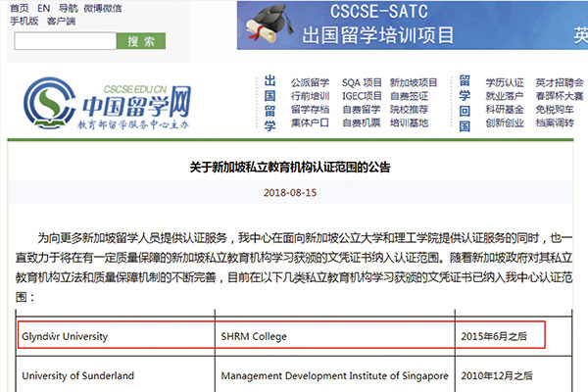The image size is (588, 392).
Task: Open 档案调转 menu item
Action: [555, 122]
